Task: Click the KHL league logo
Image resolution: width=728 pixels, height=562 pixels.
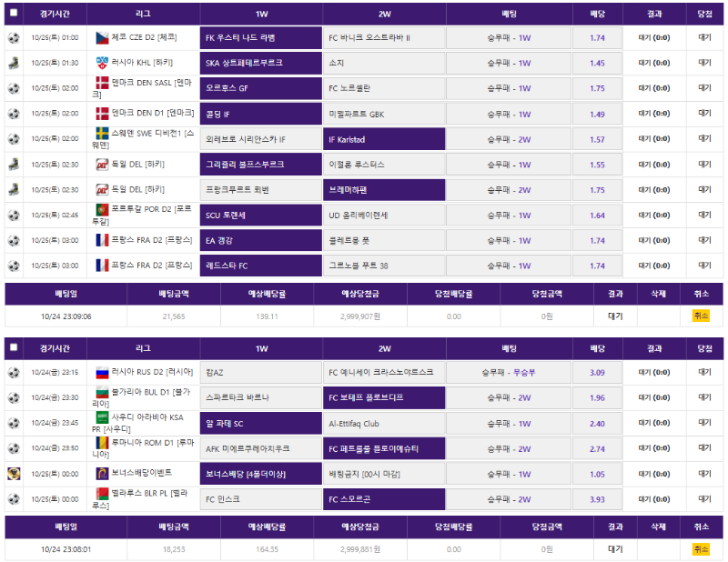Action: (102, 63)
